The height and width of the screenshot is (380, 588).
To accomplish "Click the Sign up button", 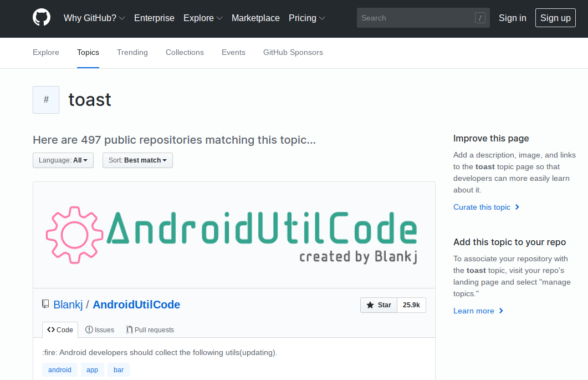I will coord(555,18).
